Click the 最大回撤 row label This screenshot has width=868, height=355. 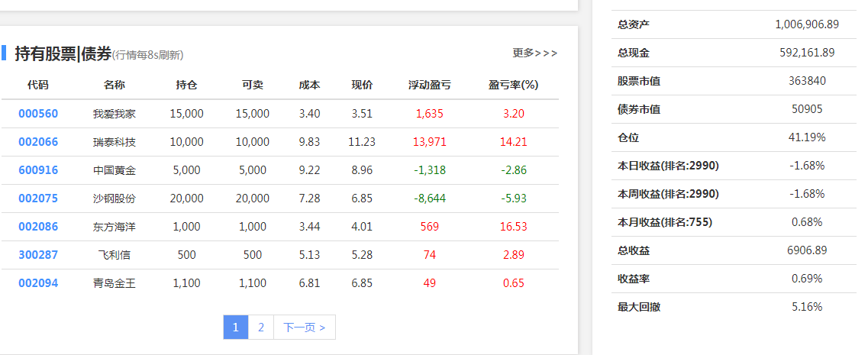coord(639,307)
